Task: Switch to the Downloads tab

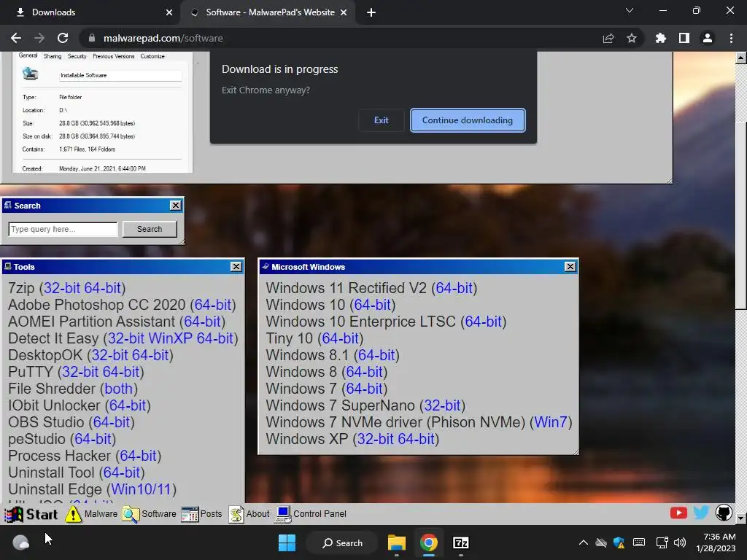Action: coord(90,12)
